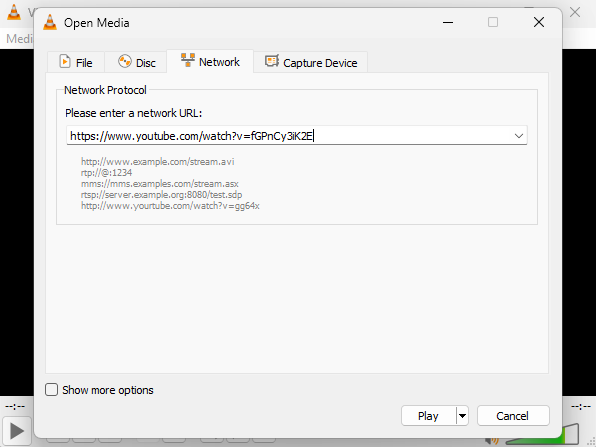Expand the URL history dropdown arrow

(518, 136)
